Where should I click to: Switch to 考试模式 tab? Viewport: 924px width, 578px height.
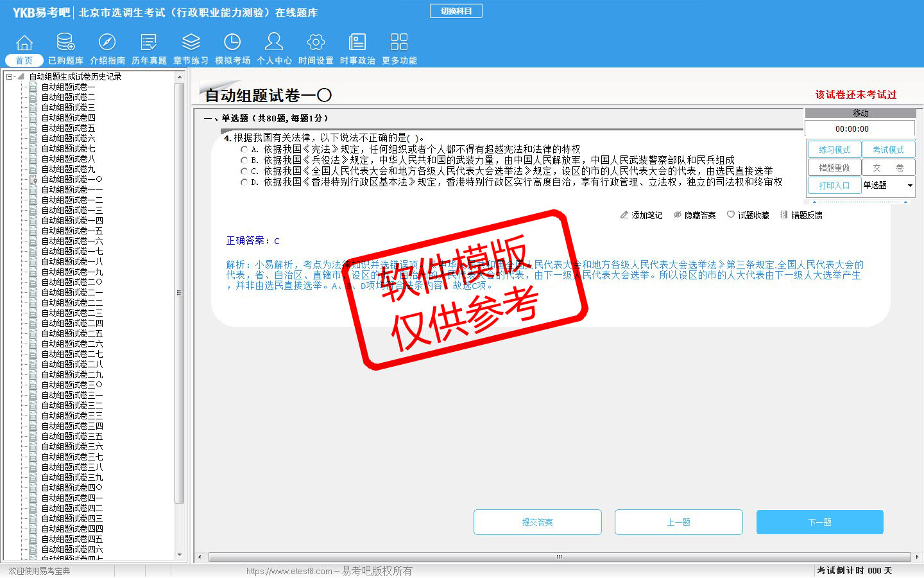click(888, 150)
